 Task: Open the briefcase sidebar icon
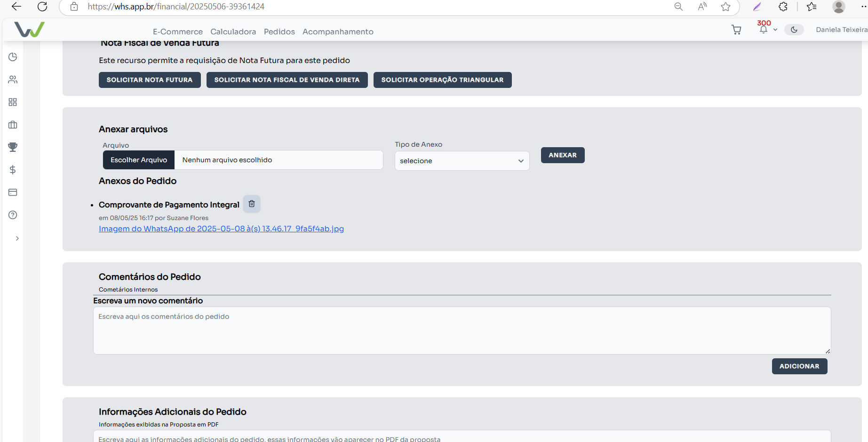(13, 125)
